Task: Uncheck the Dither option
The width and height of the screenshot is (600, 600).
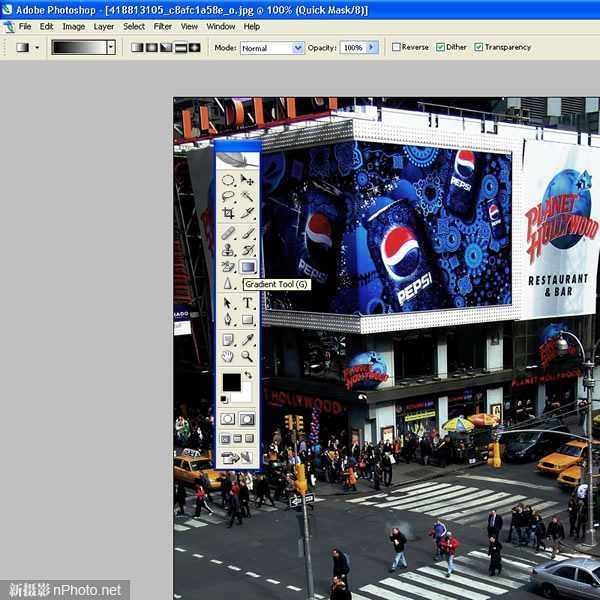Action: (440, 47)
